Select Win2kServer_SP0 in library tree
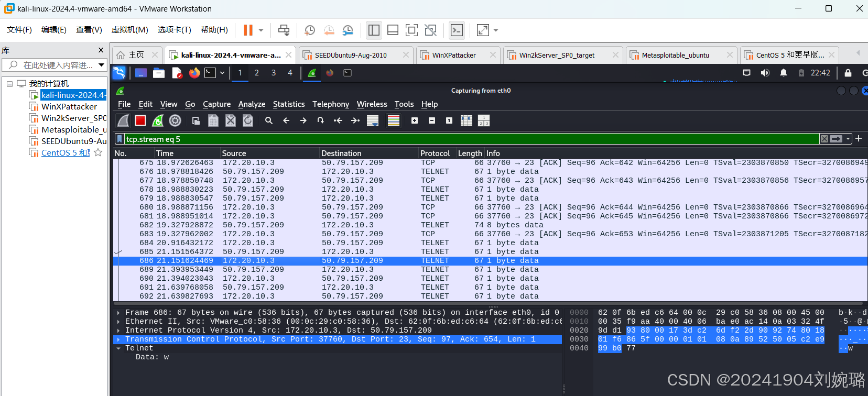868x396 pixels. (73, 118)
